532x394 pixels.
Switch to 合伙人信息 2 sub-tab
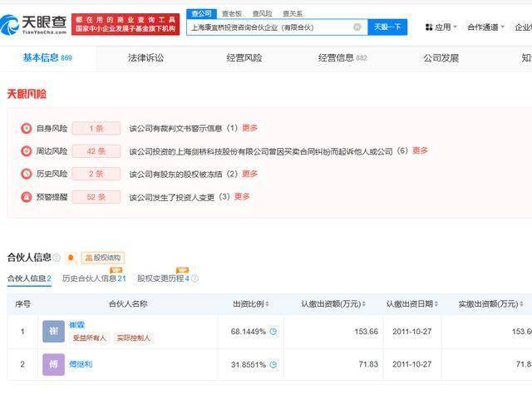click(x=29, y=278)
